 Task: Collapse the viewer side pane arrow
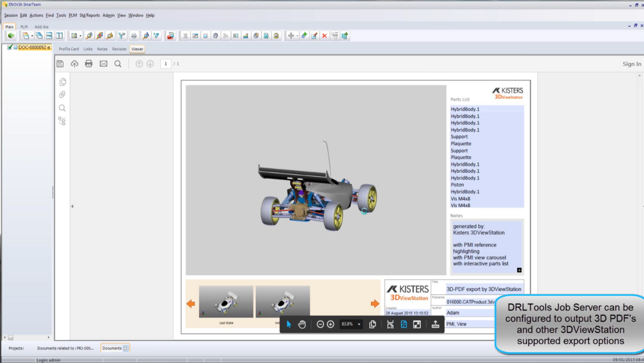72,206
